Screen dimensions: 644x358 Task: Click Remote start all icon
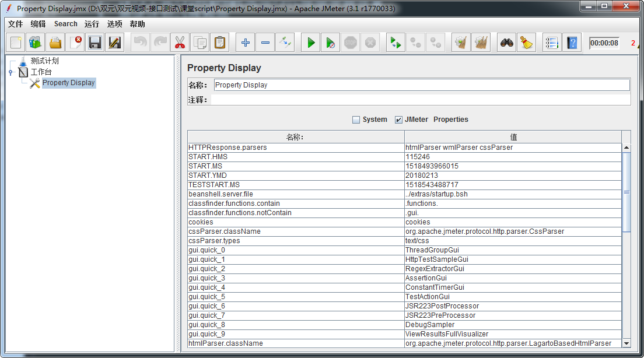396,43
